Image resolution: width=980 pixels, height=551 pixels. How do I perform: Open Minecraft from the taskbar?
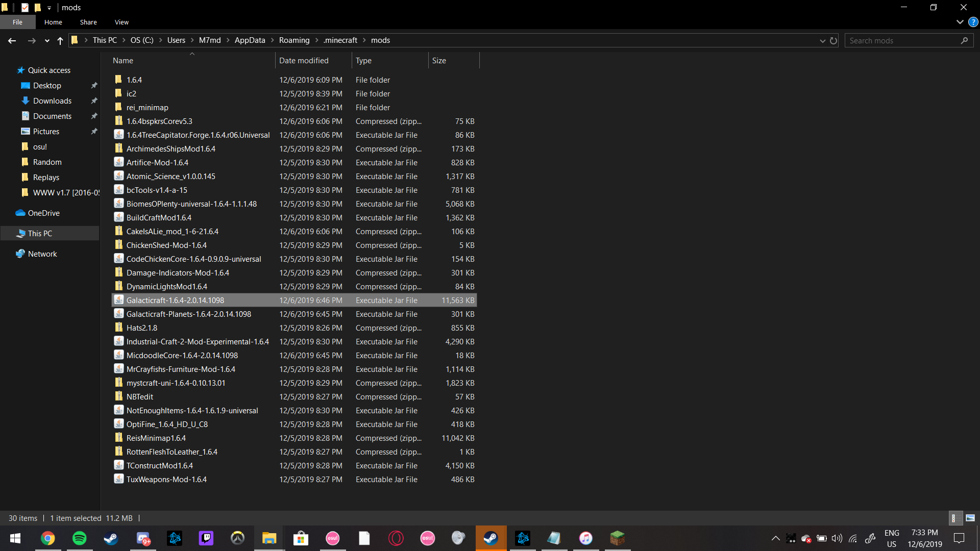(618, 538)
